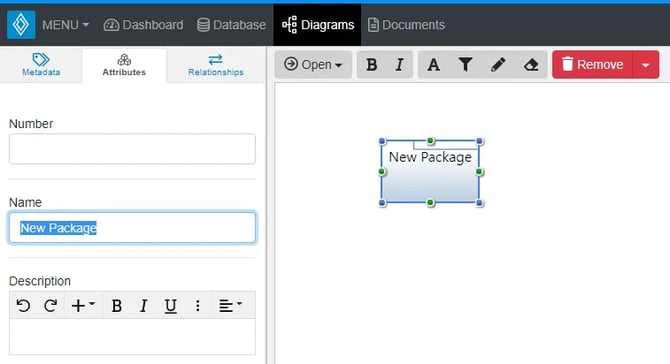Click the filter funnel icon
670x364 pixels.
point(465,65)
